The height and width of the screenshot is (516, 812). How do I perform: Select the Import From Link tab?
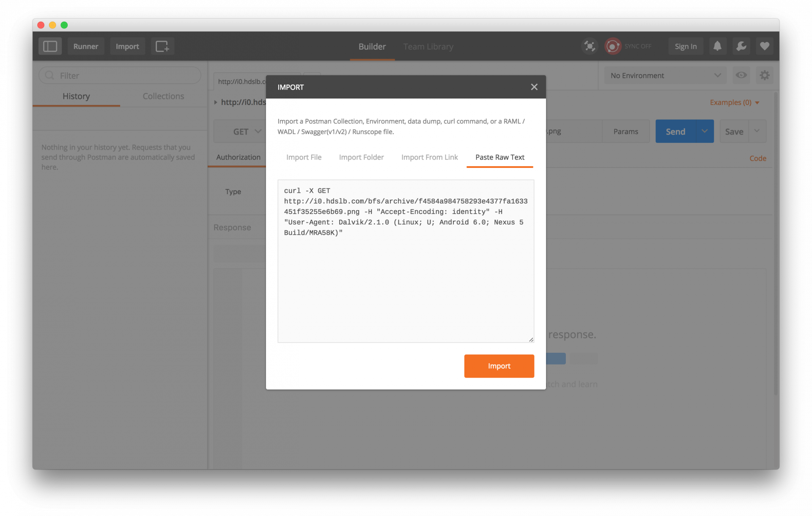(429, 157)
